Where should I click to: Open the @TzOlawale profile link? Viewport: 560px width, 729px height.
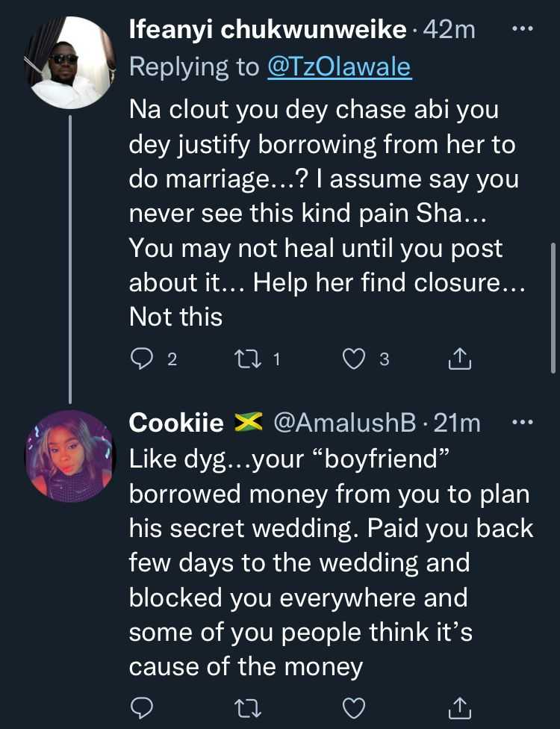click(339, 67)
